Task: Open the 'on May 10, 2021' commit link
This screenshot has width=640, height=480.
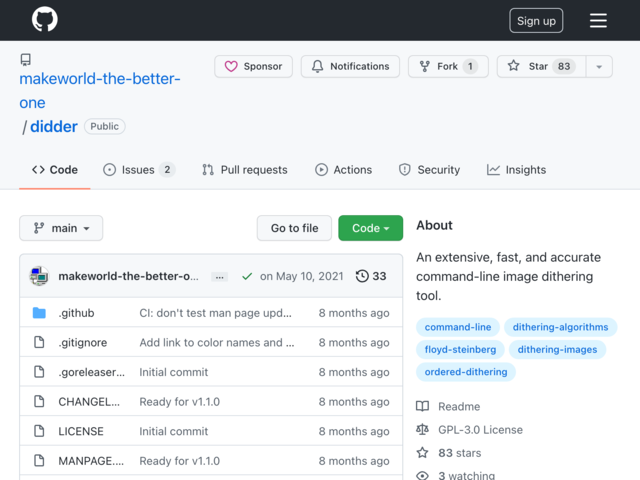Action: coord(302,276)
